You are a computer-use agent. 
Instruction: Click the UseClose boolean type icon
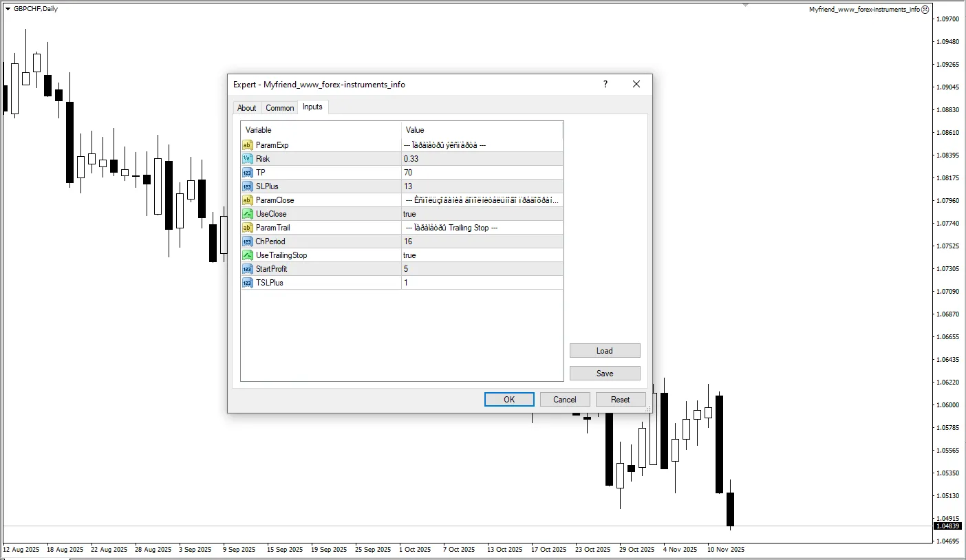(x=248, y=214)
